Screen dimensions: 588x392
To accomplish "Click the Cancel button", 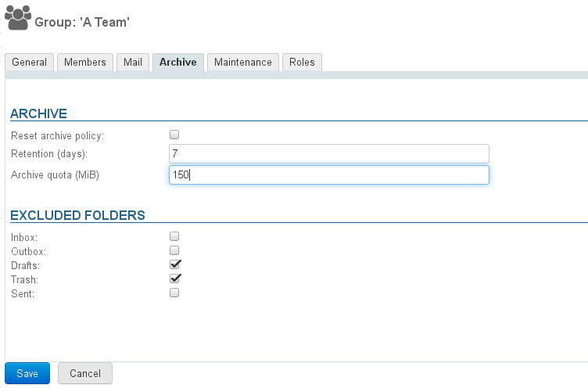I will click(85, 373).
